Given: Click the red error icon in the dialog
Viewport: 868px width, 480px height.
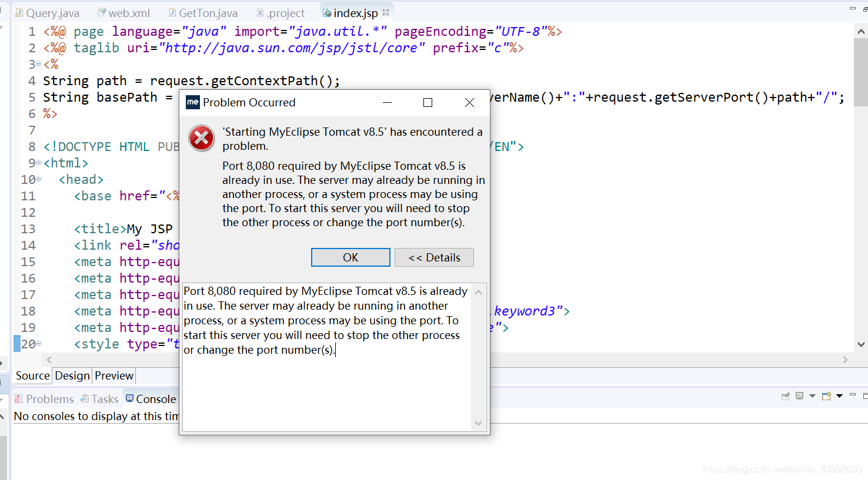Looking at the screenshot, I should (x=201, y=138).
